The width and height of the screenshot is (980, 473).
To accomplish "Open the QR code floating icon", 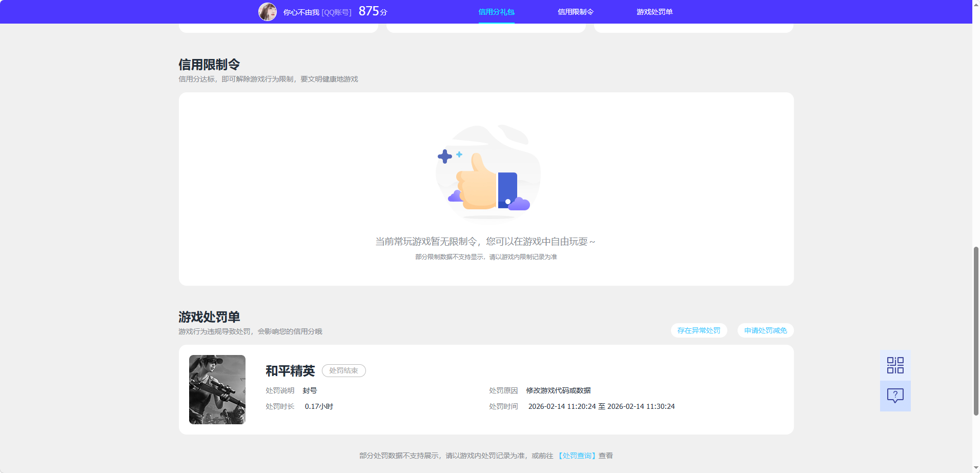I will point(895,365).
